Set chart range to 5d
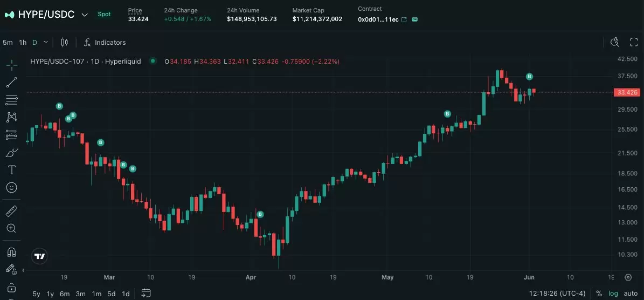Image resolution: width=644 pixels, height=300 pixels. coord(112,294)
